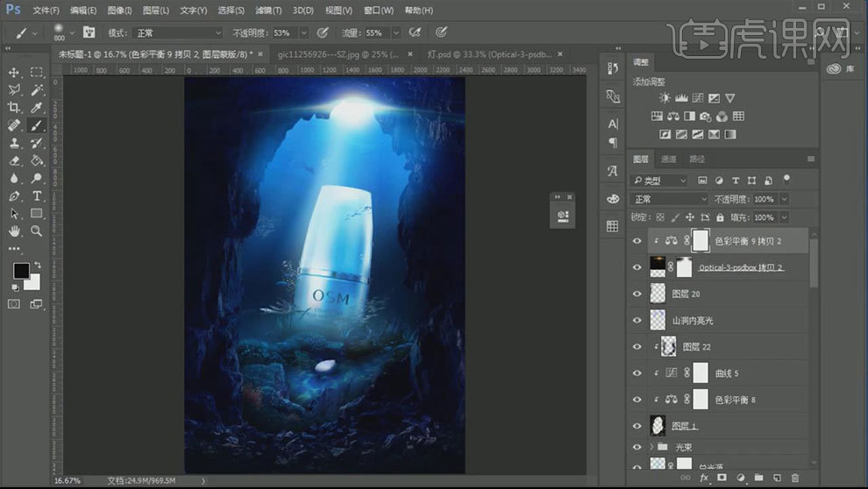Open the brush mode 正常 dropdown
The height and width of the screenshot is (489, 868).
[176, 32]
